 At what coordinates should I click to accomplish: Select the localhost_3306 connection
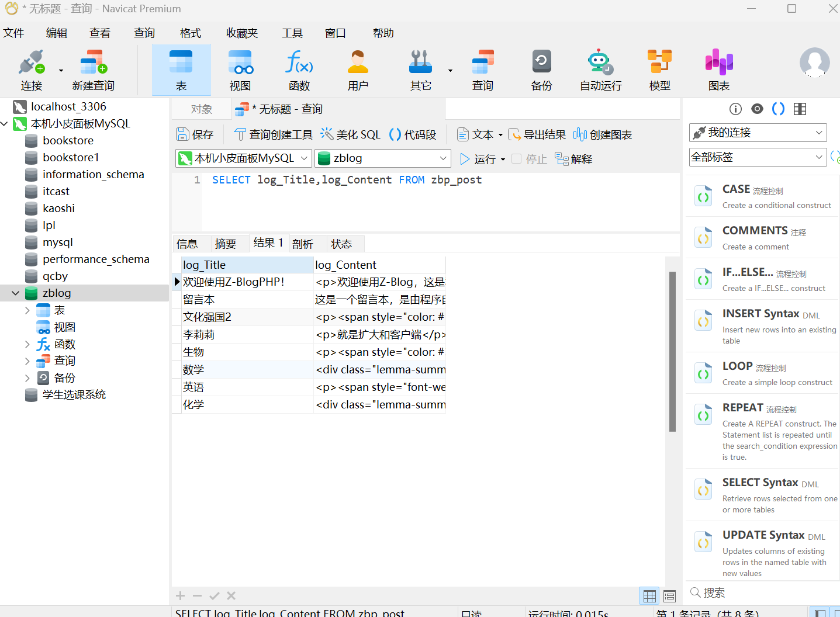point(68,107)
